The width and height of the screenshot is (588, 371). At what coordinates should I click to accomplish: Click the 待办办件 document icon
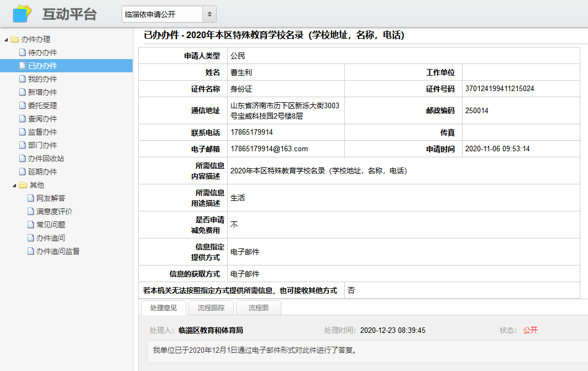(23, 52)
